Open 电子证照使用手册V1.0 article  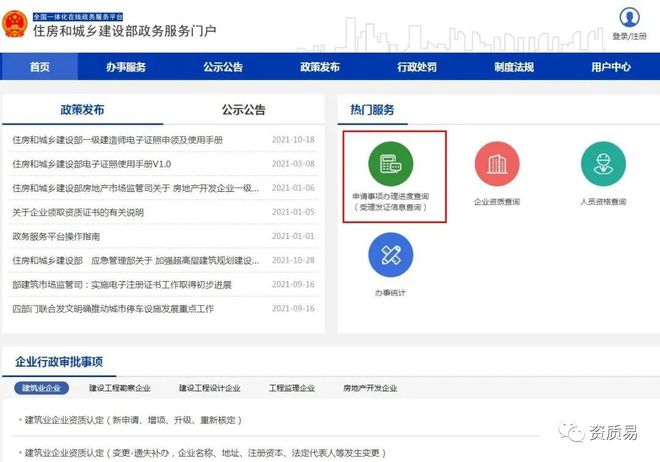[92, 164]
